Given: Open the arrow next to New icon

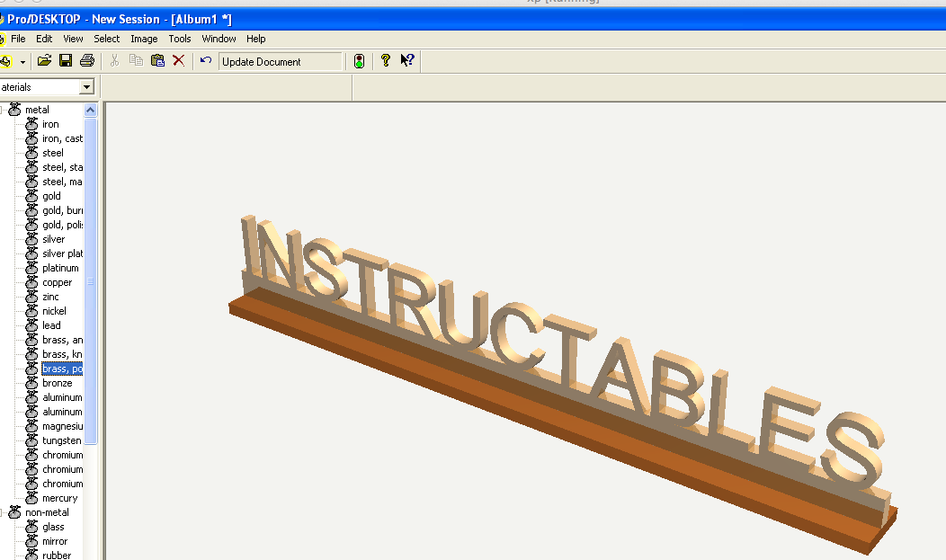Looking at the screenshot, I should (22, 61).
